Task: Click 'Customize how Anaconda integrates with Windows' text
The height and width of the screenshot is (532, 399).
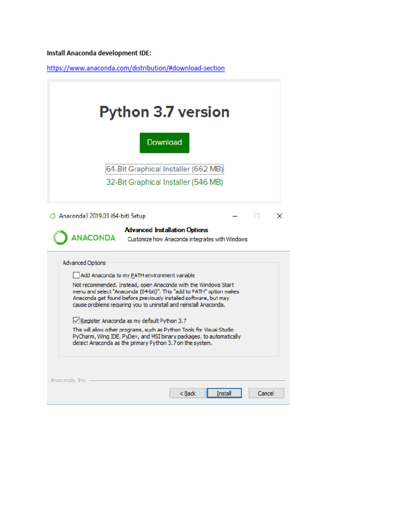Action: [188, 239]
